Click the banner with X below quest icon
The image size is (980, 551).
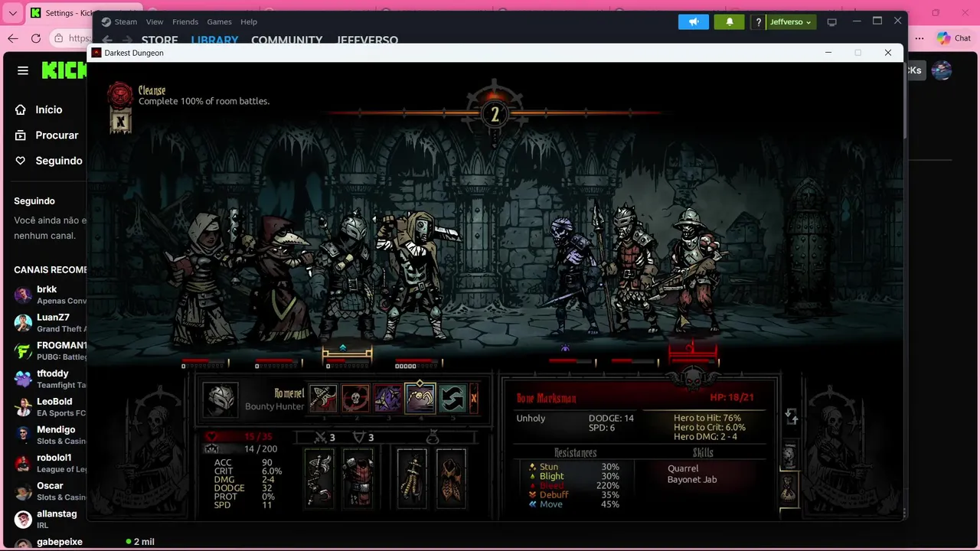(x=119, y=121)
